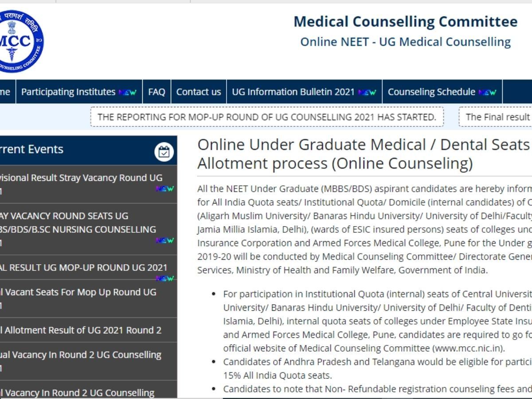The width and height of the screenshot is (532, 399).
Task: Open Final Vacant Seats For Mop Up Round
Action: pyautogui.click(x=80, y=297)
